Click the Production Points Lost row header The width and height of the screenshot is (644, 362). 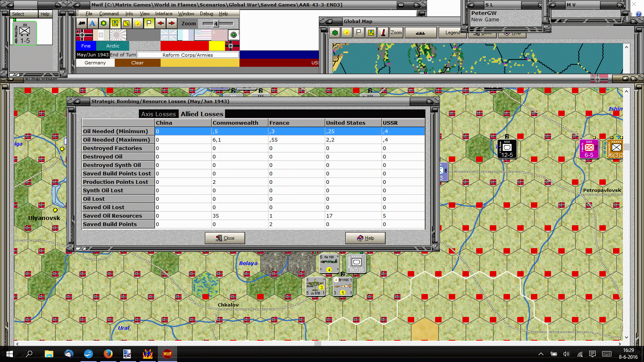[118, 182]
